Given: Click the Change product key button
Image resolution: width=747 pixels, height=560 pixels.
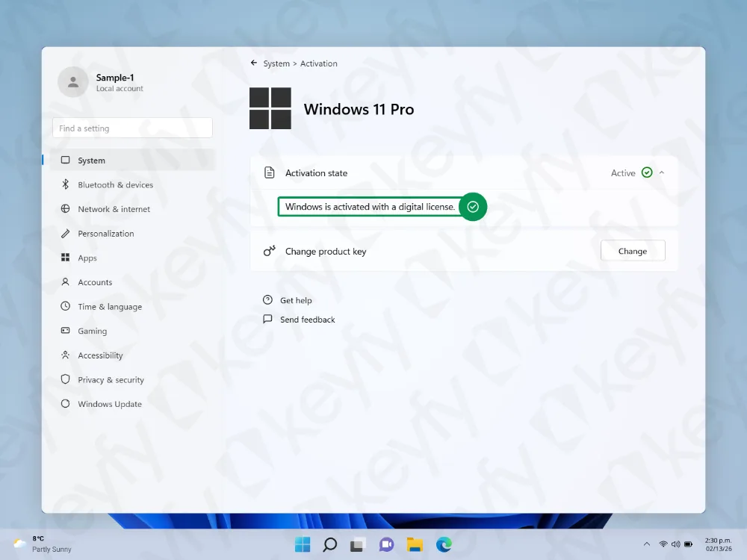Looking at the screenshot, I should point(632,250).
